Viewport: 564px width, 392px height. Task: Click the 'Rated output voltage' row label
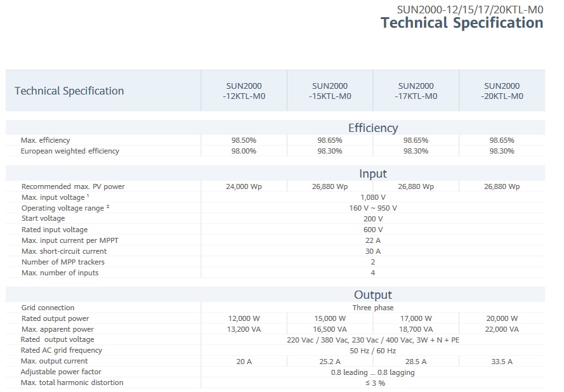58,339
